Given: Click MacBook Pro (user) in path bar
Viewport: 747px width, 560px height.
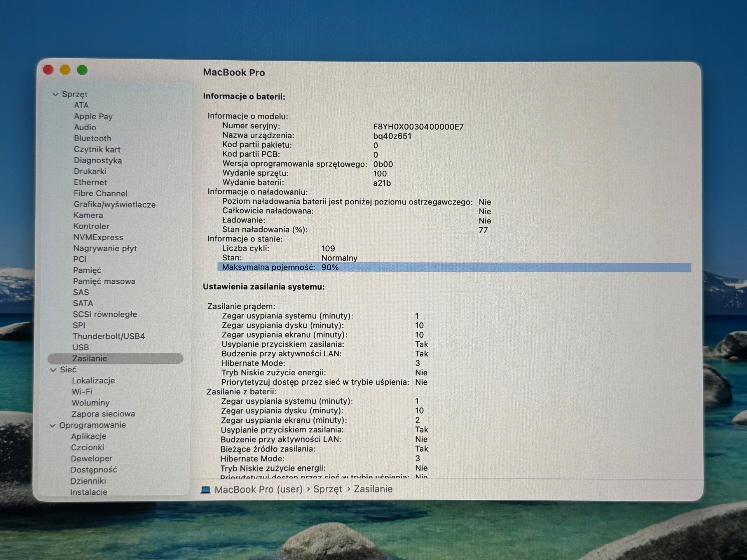Looking at the screenshot, I should coord(258,489).
